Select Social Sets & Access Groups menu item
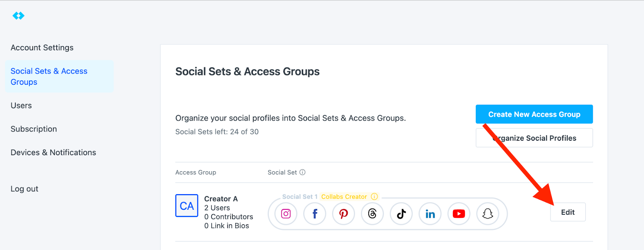Screen dimensions: 644x250 pos(49,76)
